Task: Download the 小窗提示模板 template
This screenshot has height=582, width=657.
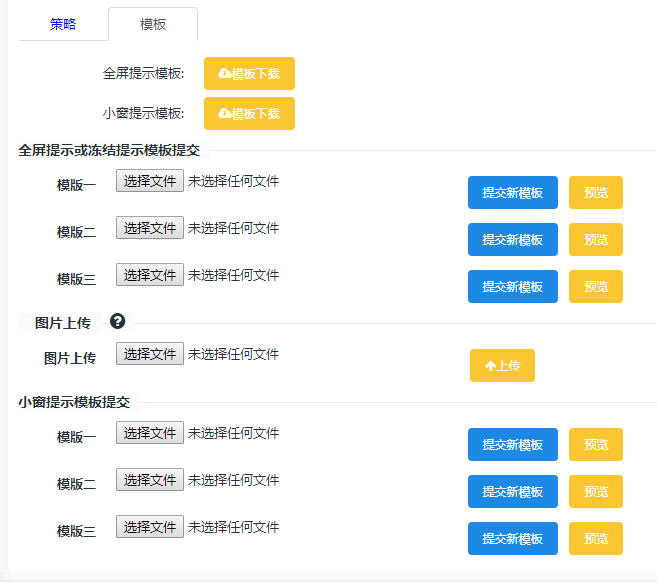Action: point(249,114)
